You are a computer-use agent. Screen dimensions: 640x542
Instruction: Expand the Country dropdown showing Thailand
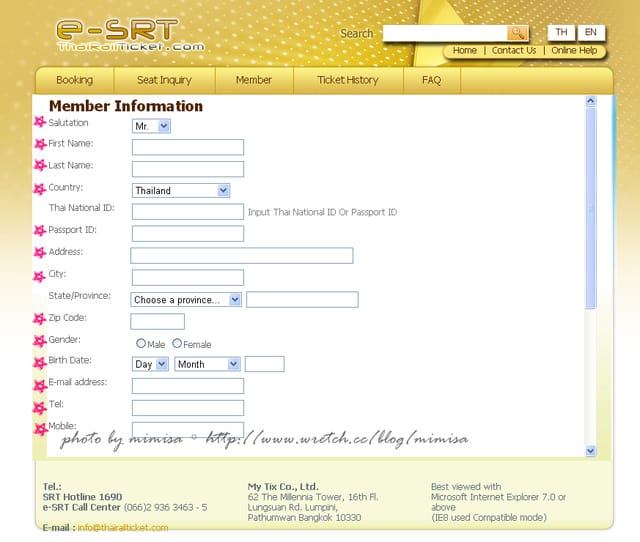point(181,191)
